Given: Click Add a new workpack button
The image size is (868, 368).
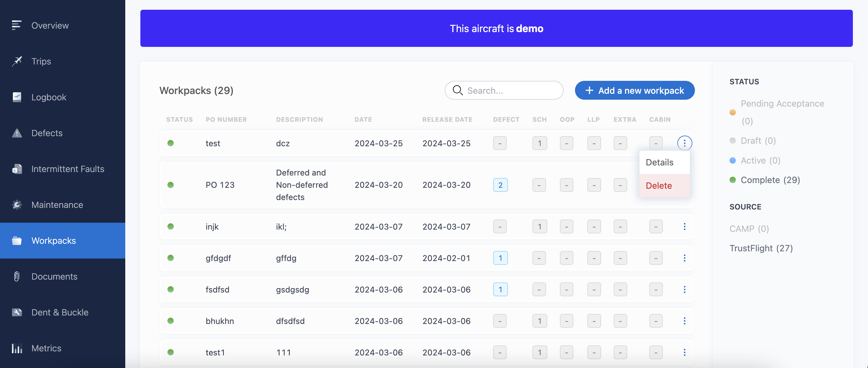Looking at the screenshot, I should coord(634,90).
